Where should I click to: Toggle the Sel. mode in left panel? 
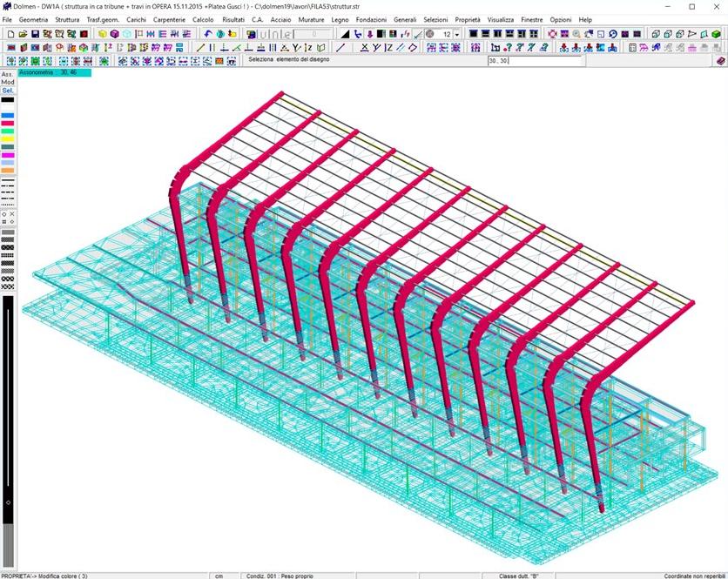pos(7,91)
